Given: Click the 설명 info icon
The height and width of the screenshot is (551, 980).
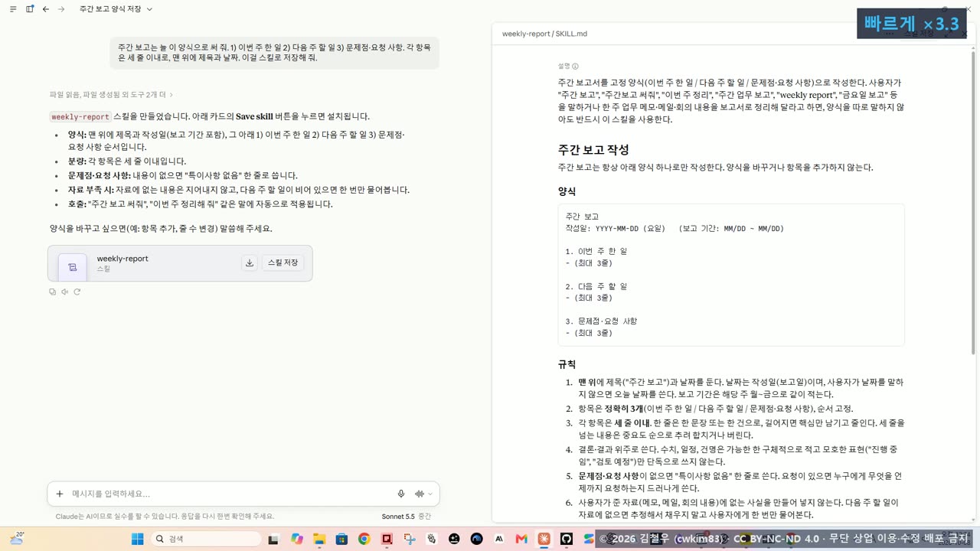Looking at the screenshot, I should (575, 67).
